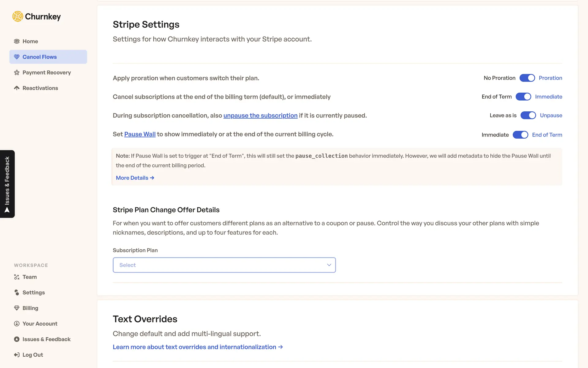
Task: Open the Subscription Plan select dropdown
Action: coord(224,265)
